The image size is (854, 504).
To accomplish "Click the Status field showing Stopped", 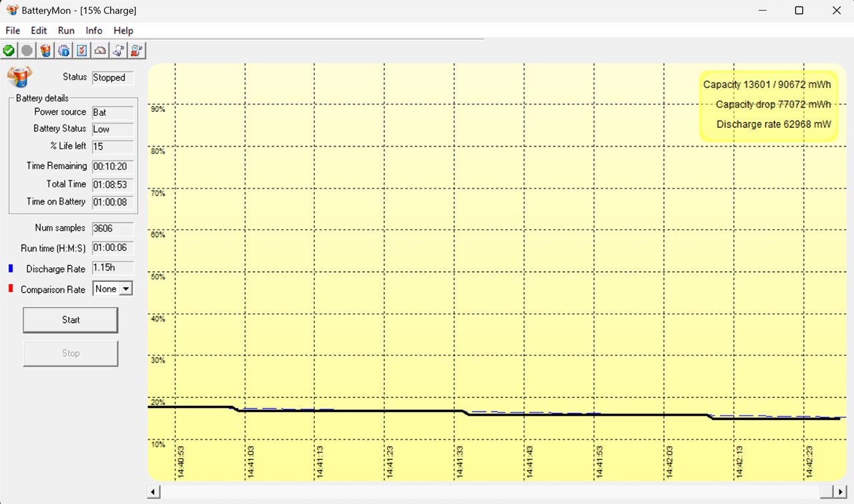I will (x=113, y=78).
